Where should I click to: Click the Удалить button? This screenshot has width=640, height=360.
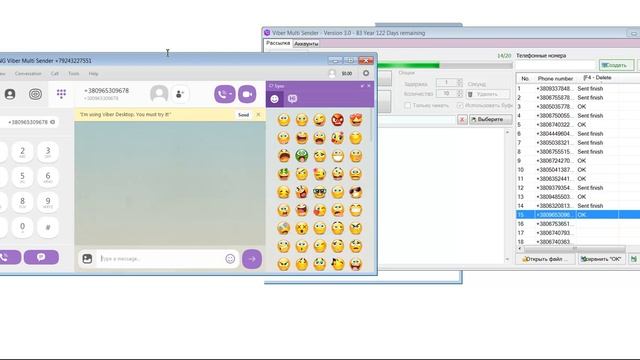(488, 94)
